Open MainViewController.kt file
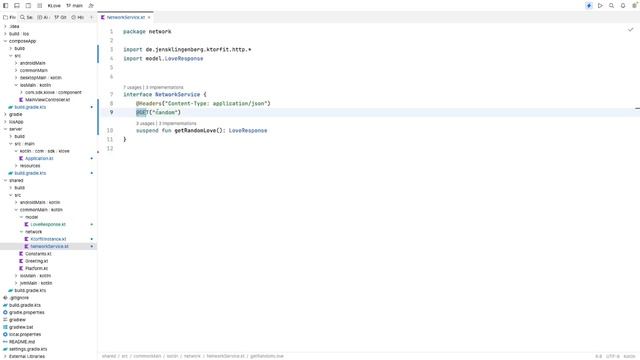Image resolution: width=640 pixels, height=360 pixels. (x=47, y=100)
